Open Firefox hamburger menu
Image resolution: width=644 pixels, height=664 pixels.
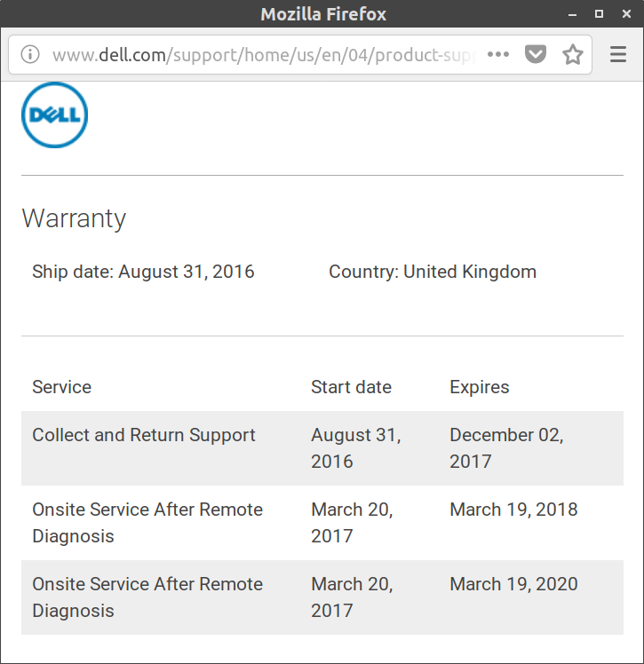(x=618, y=55)
